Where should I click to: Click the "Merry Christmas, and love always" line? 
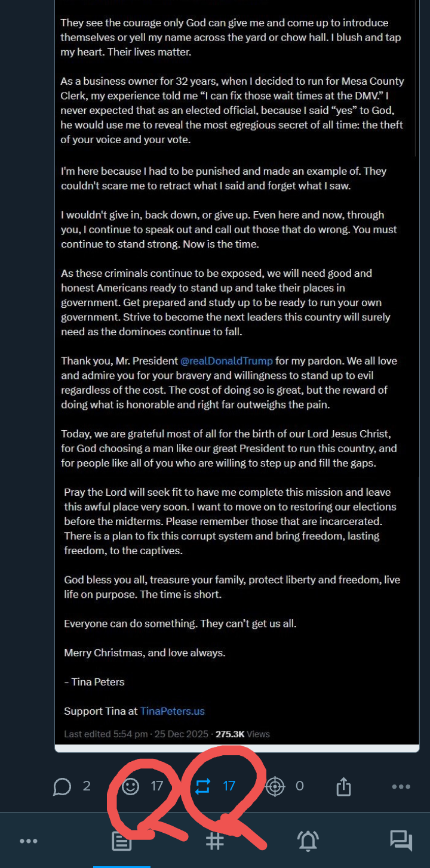(x=145, y=653)
